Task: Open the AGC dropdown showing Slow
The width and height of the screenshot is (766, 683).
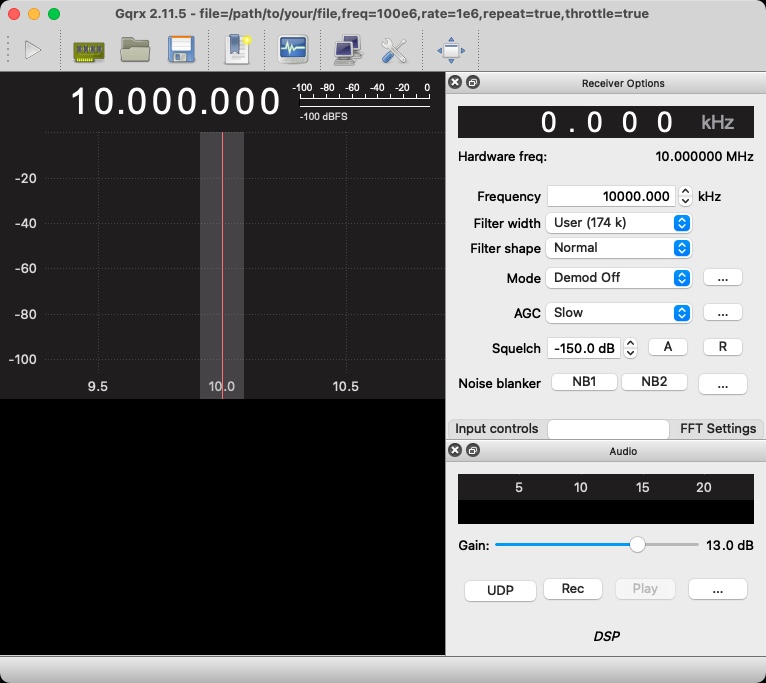Action: click(x=618, y=313)
